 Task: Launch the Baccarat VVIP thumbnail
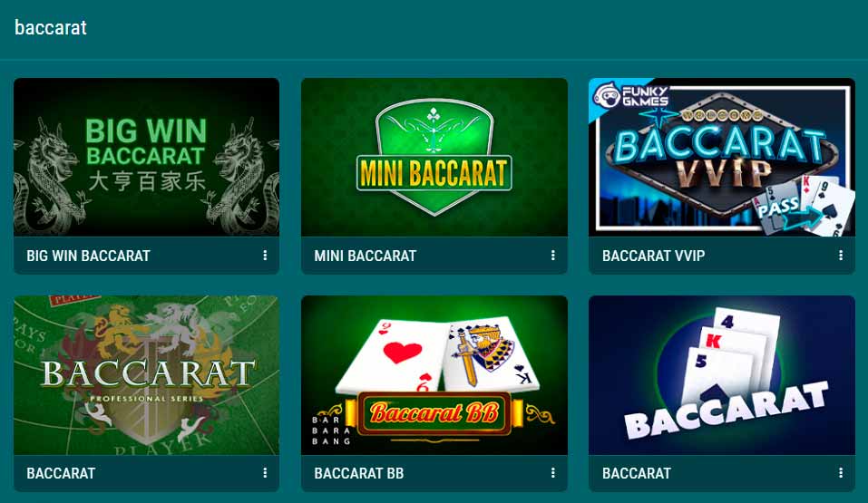[x=722, y=157]
